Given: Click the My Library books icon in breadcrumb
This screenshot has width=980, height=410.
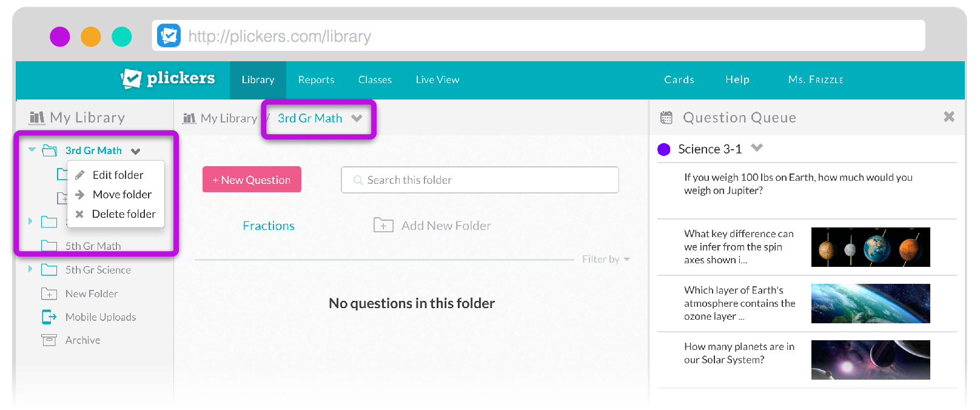Looking at the screenshot, I should (189, 118).
